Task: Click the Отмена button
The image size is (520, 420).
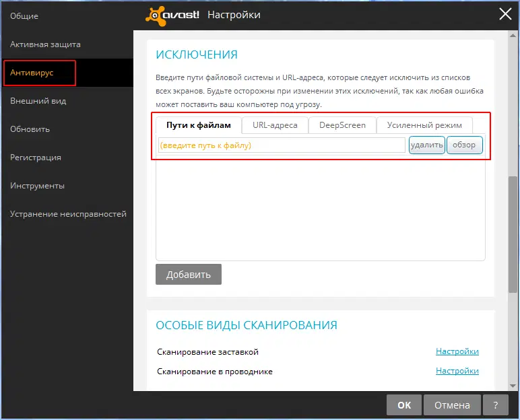Action: (452, 405)
